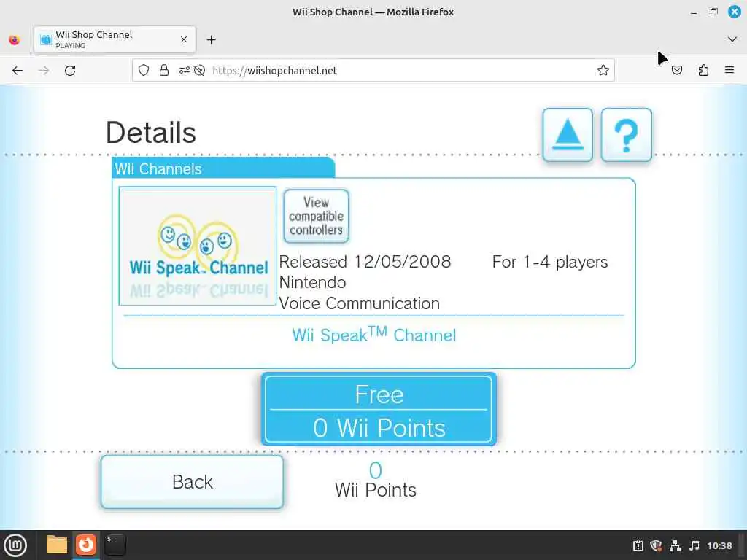Maximize the Firefox window

(x=713, y=12)
